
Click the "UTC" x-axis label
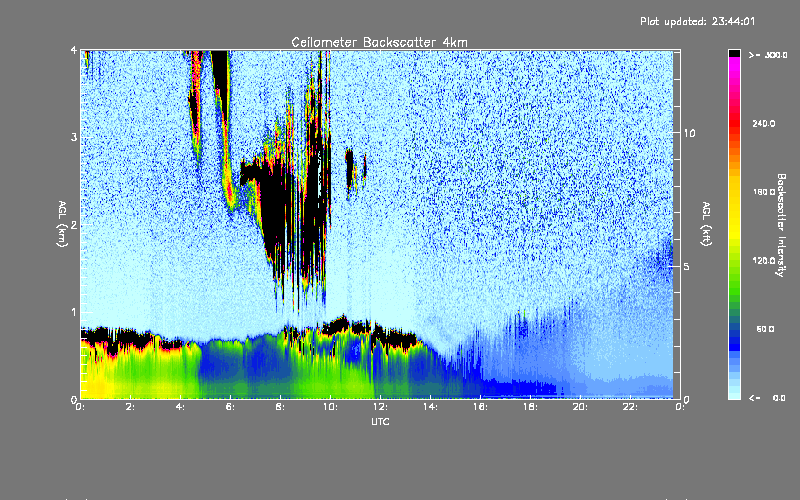[380, 421]
